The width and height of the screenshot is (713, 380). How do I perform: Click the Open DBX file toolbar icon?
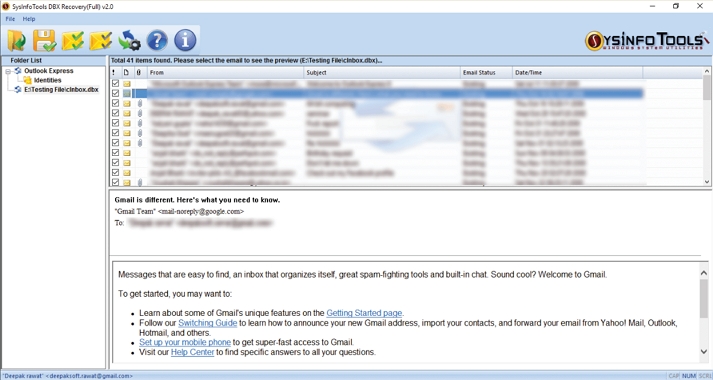point(16,40)
